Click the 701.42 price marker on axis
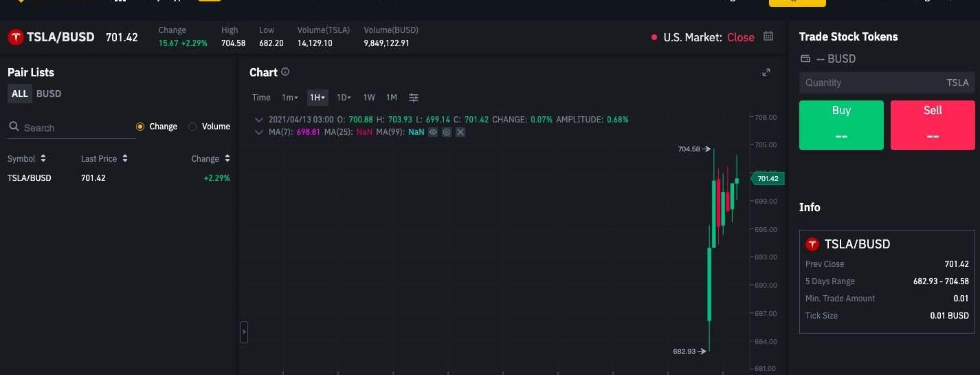The image size is (980, 375). [x=767, y=179]
